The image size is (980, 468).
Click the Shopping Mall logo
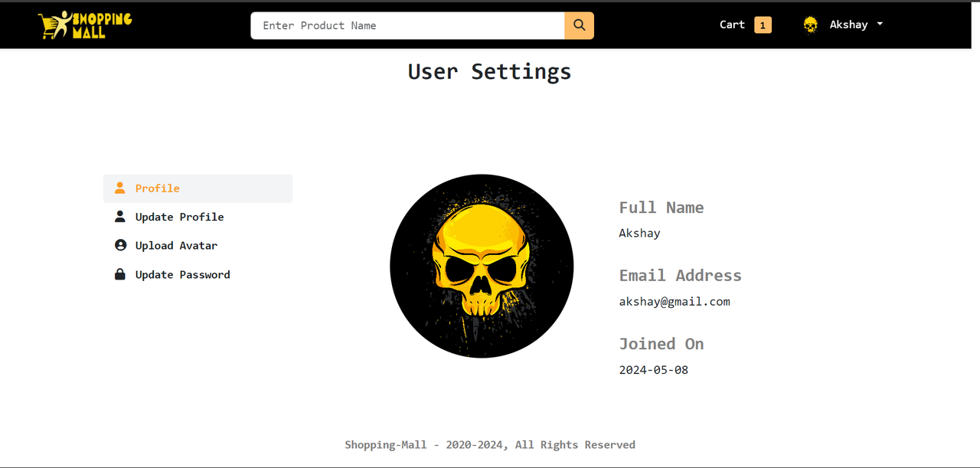(x=85, y=25)
